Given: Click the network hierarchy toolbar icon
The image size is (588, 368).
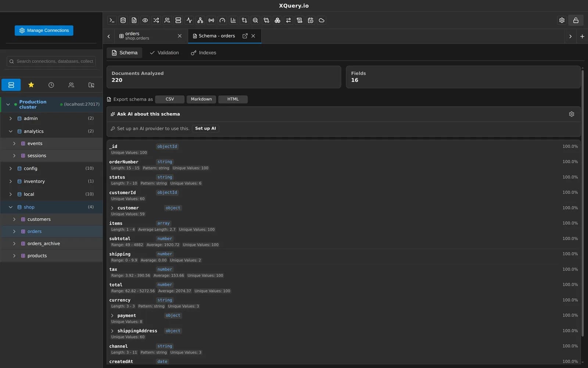Looking at the screenshot, I should pos(200,20).
